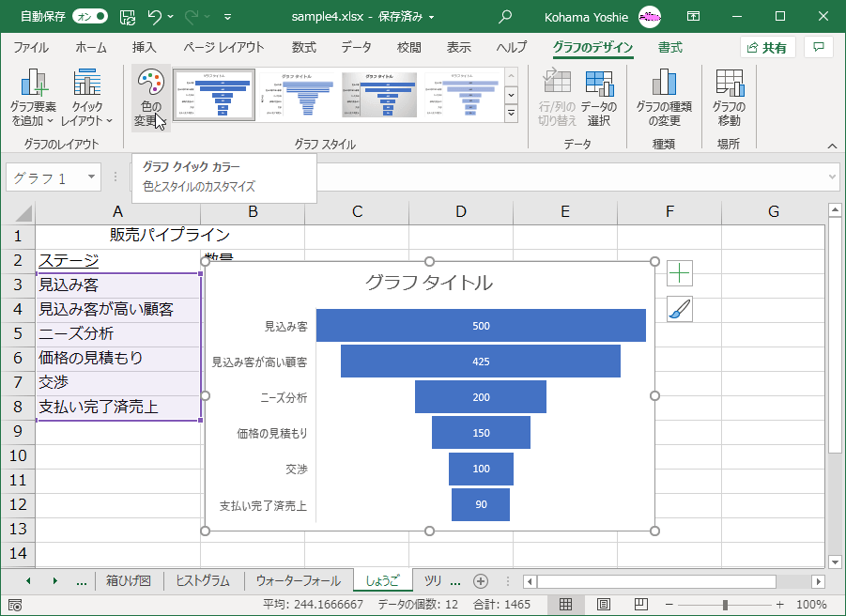Click cell 見込み客が高い顧客 in column A
The height and width of the screenshot is (616, 846).
pyautogui.click(x=117, y=310)
